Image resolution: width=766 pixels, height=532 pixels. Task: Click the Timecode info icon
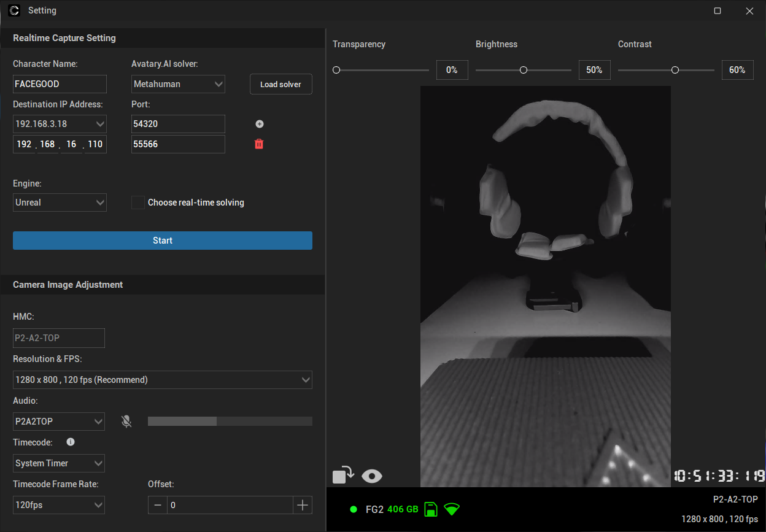(x=71, y=442)
